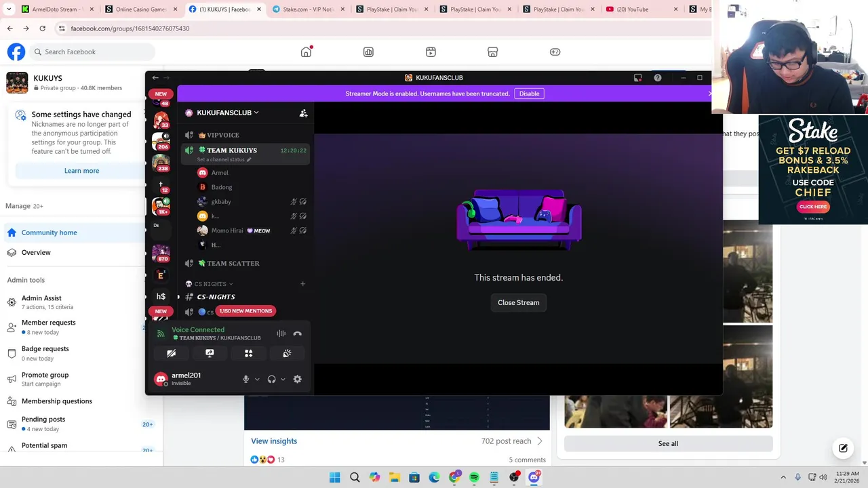
Task: Open Discord inbox icon in title bar
Action: 637,78
